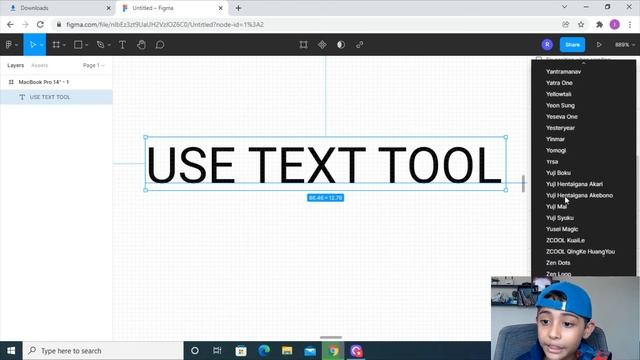Switch to the Layers tab
640x360 pixels.
pos(16,65)
